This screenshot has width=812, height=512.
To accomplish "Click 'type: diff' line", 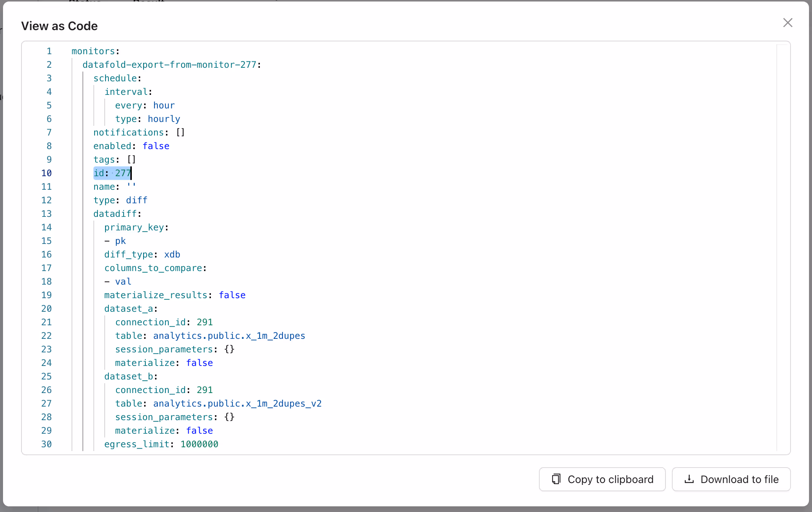I will point(121,200).
